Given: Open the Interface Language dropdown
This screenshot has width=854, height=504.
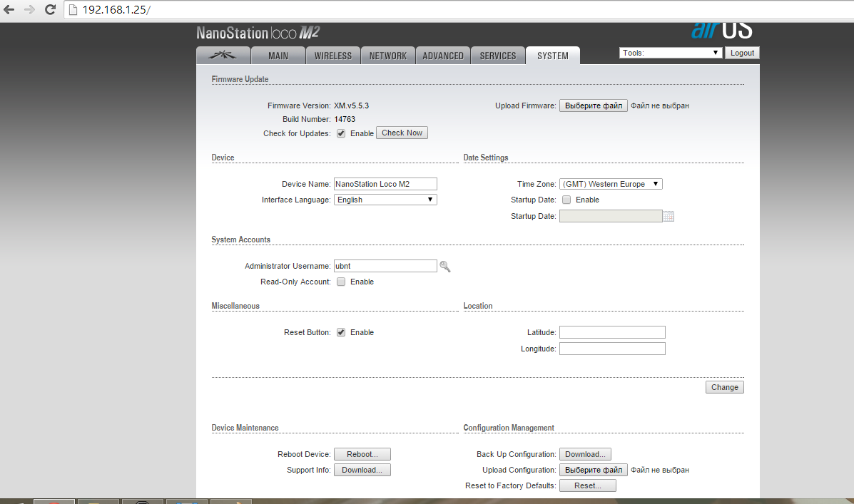Looking at the screenshot, I should 385,200.
